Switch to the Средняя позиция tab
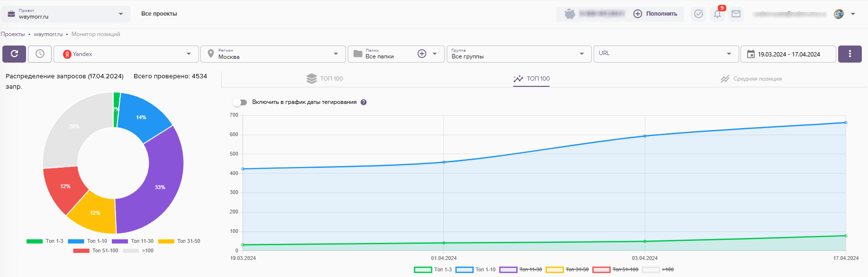The height and width of the screenshot is (277, 868). (751, 79)
